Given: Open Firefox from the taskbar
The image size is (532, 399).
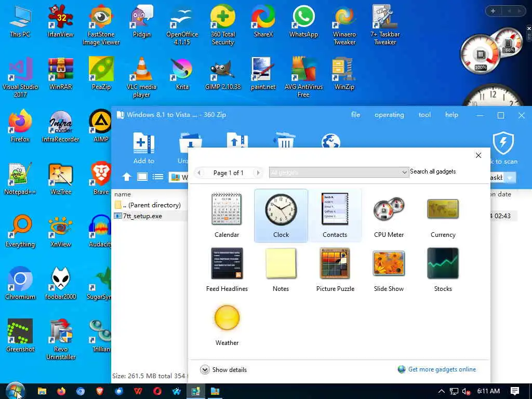Looking at the screenshot, I should 61,391.
